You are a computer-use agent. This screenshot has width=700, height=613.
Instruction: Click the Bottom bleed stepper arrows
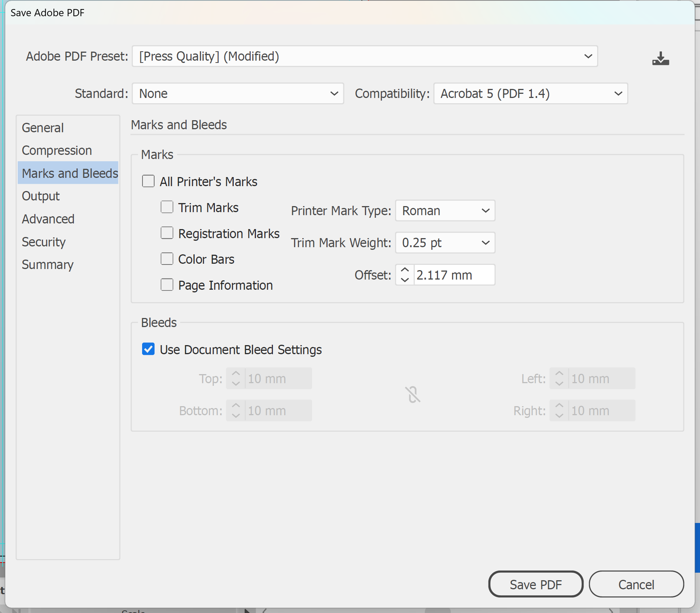click(236, 410)
